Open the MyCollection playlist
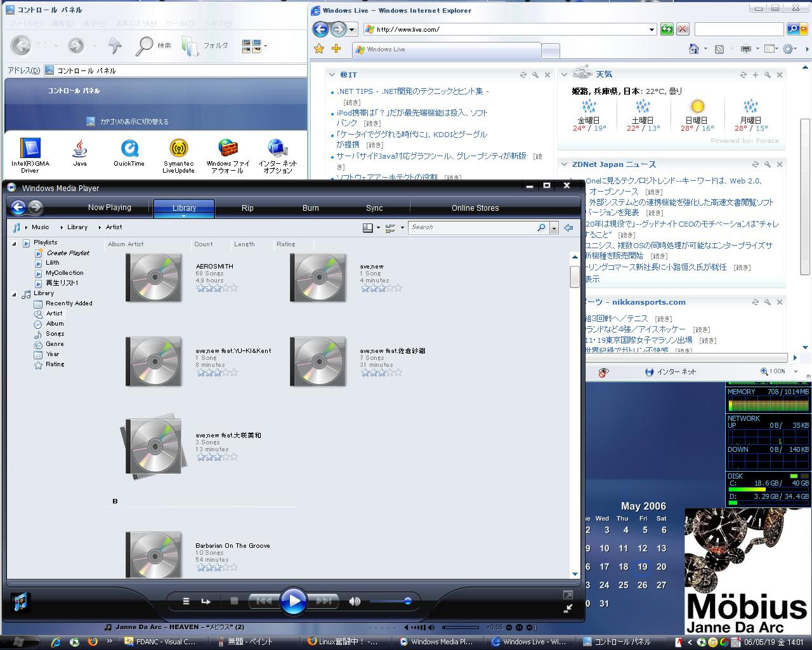 [64, 272]
